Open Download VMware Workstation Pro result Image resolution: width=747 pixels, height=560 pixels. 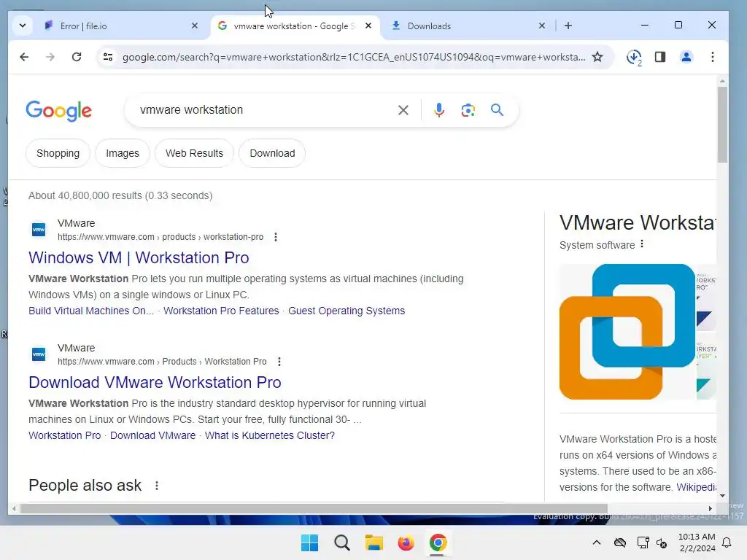point(155,382)
